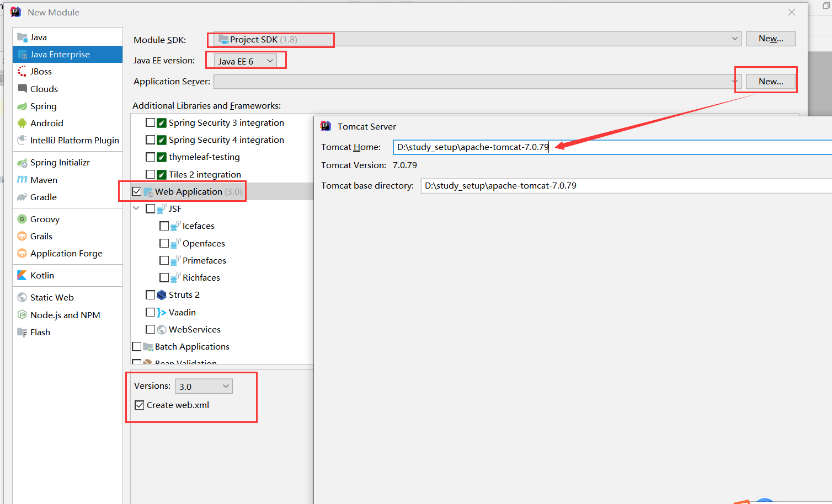This screenshot has height=504, width=832.
Task: Choose Application Forge entry
Action: (67, 253)
